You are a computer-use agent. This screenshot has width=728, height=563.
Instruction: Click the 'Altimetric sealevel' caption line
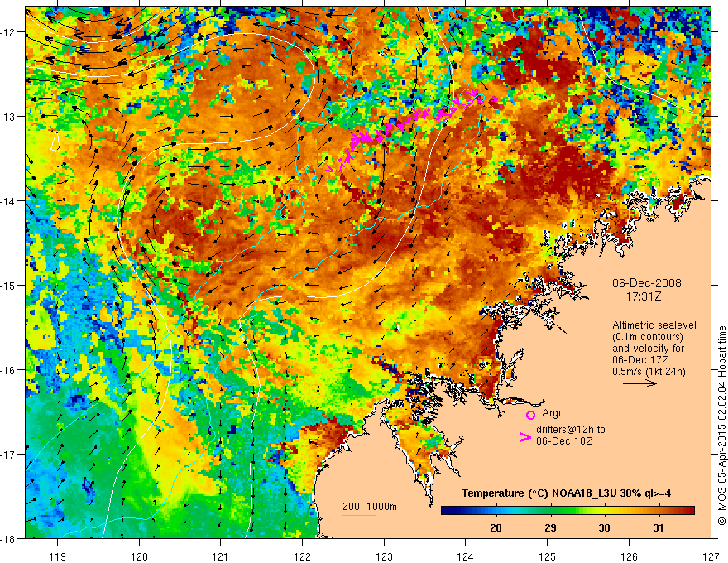click(x=654, y=325)
